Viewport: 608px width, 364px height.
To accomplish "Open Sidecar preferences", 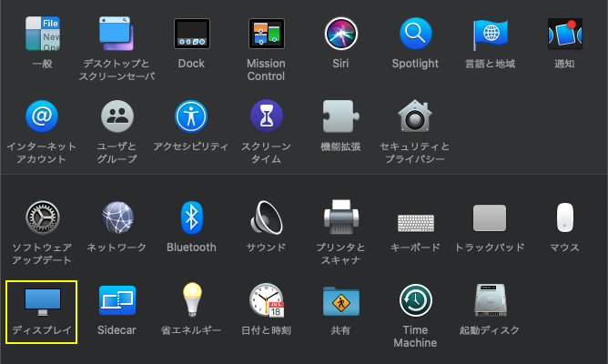I will click(x=117, y=300).
